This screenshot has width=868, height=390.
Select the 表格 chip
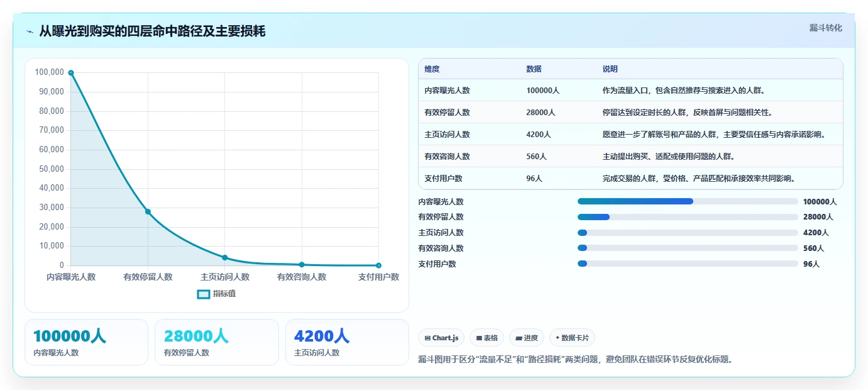(486, 338)
